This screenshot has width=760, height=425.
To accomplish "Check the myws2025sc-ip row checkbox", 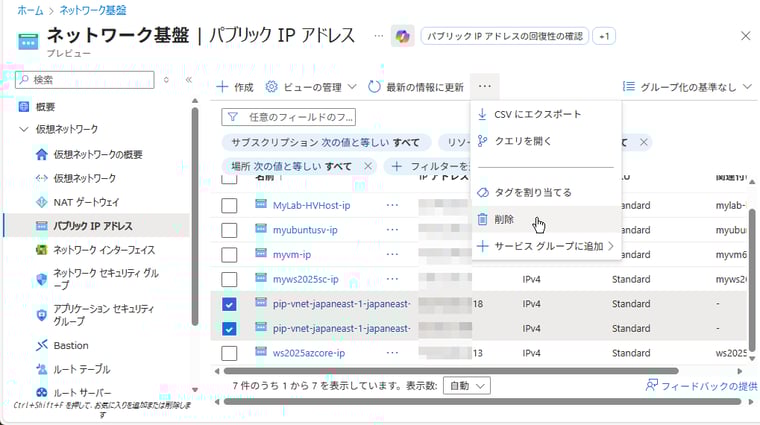I will click(229, 280).
